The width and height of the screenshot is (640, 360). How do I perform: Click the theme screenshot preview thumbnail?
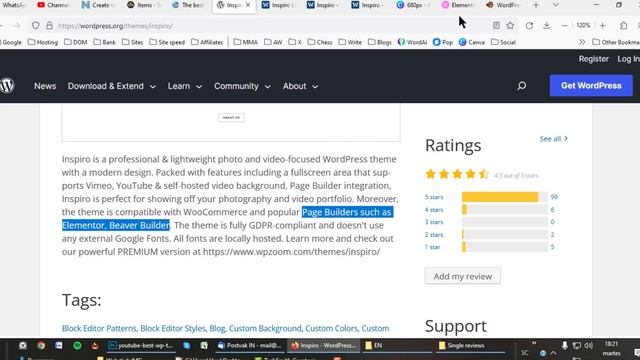point(231,122)
